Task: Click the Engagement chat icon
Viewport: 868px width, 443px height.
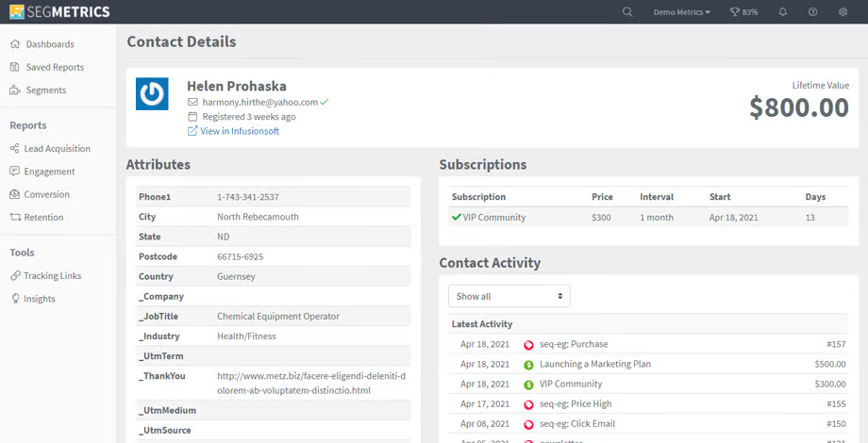Action: [x=15, y=172]
